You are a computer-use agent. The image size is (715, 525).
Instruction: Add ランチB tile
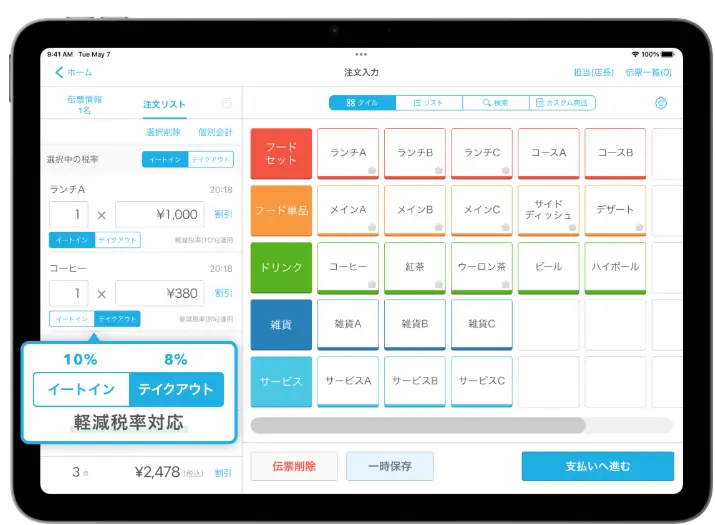tap(415, 154)
